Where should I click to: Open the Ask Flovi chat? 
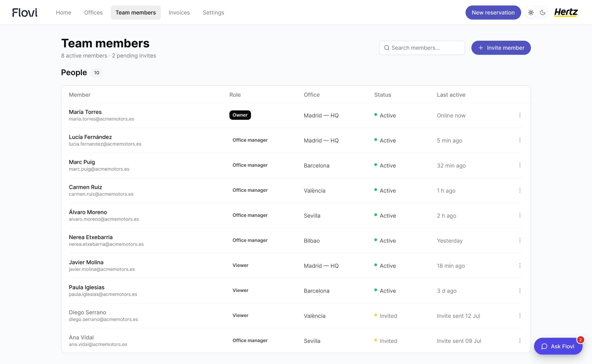558,346
